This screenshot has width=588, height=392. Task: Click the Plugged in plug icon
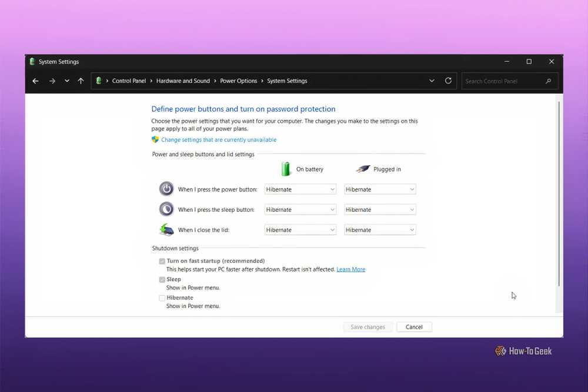coord(363,169)
